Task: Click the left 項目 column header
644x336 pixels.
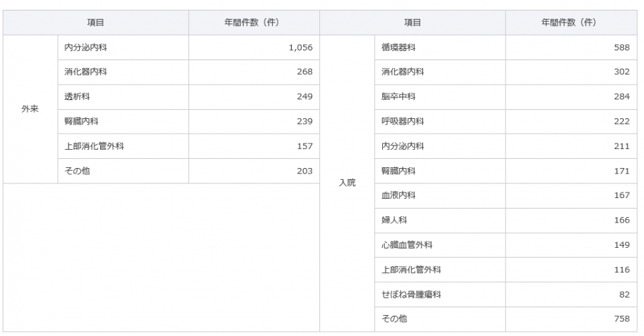Action: tap(96, 22)
